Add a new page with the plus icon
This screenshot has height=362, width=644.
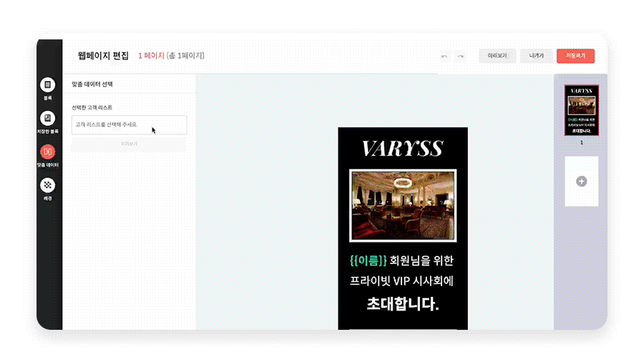581,182
